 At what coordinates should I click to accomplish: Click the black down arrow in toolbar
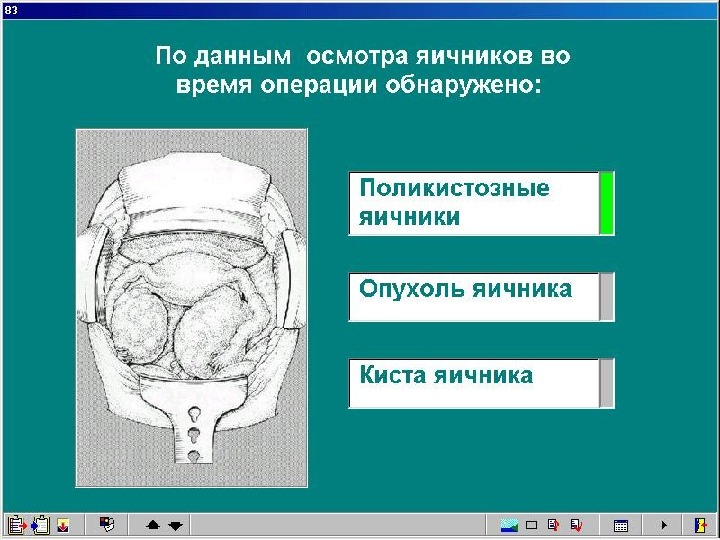(175, 525)
